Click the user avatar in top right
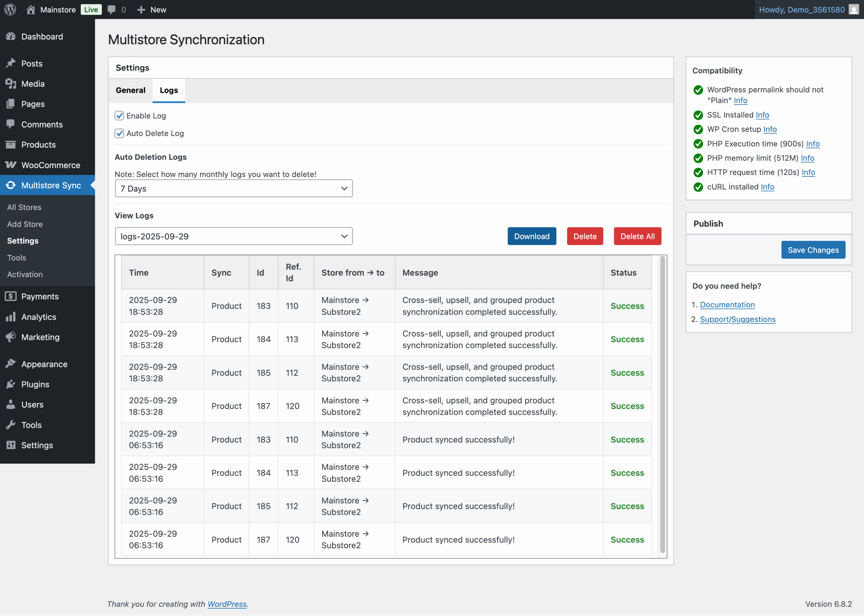864x616 pixels. [x=854, y=9]
